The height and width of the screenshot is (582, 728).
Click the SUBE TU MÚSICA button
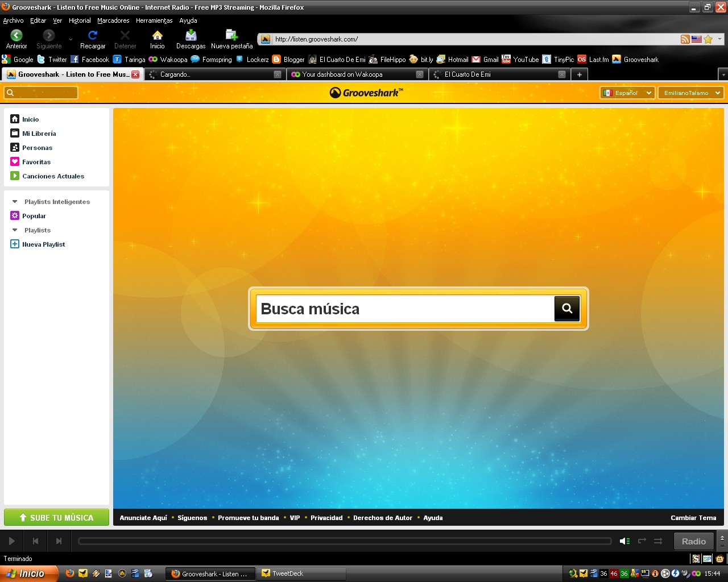pyautogui.click(x=56, y=517)
